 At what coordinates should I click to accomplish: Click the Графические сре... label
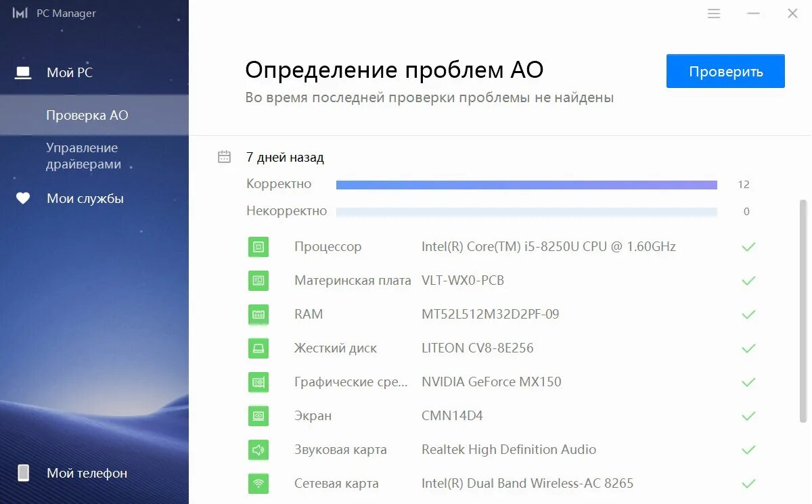pos(351,382)
